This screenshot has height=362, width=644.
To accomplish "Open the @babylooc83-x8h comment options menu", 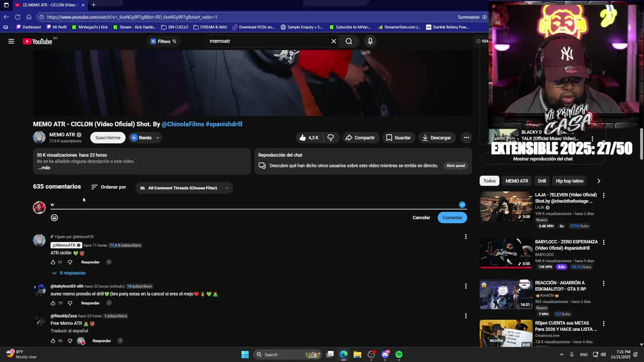I will pos(465,286).
